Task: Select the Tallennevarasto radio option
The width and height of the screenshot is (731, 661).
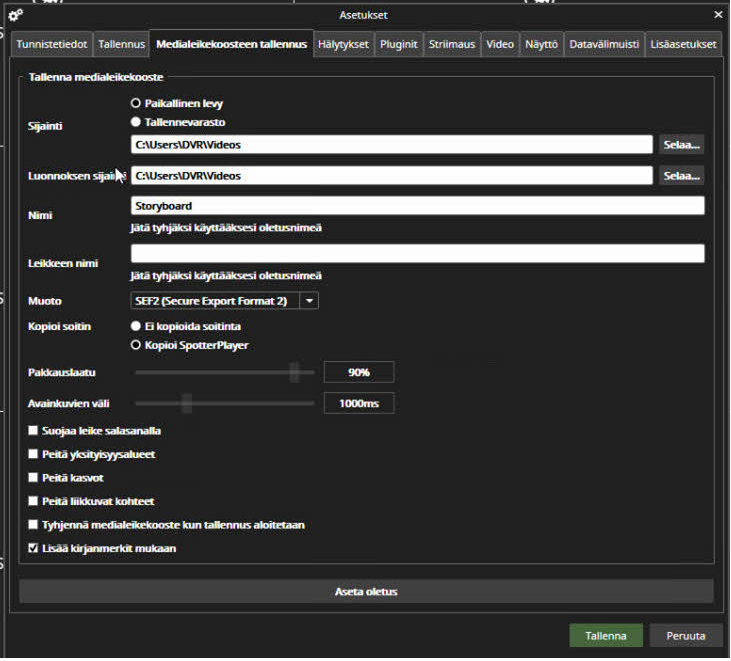Action: 136,122
